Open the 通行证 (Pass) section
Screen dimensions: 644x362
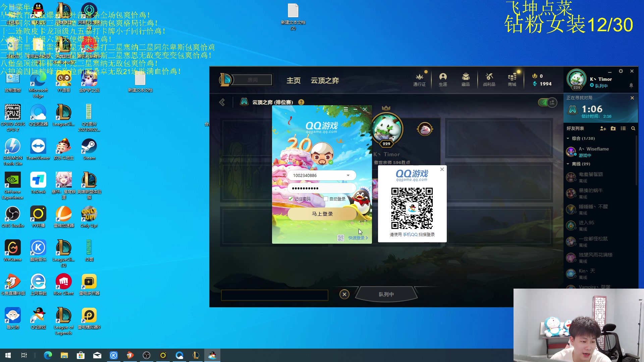click(419, 80)
